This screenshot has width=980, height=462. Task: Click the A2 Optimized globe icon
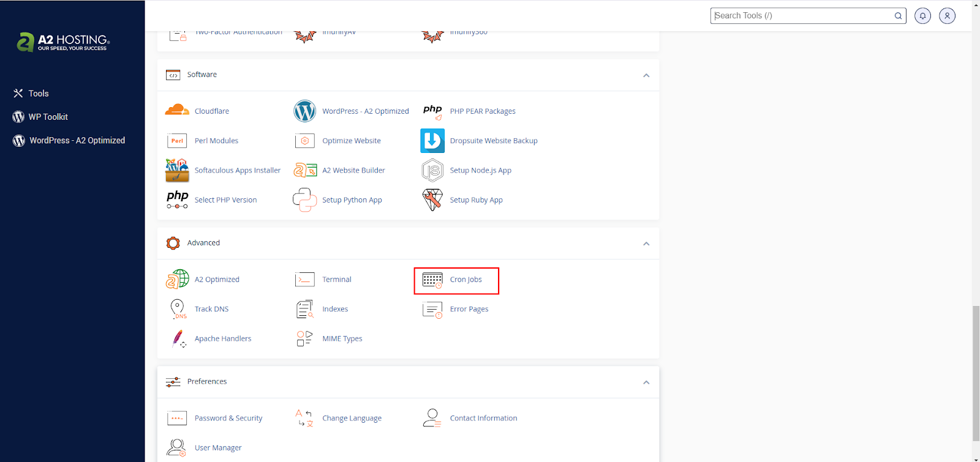pyautogui.click(x=177, y=279)
